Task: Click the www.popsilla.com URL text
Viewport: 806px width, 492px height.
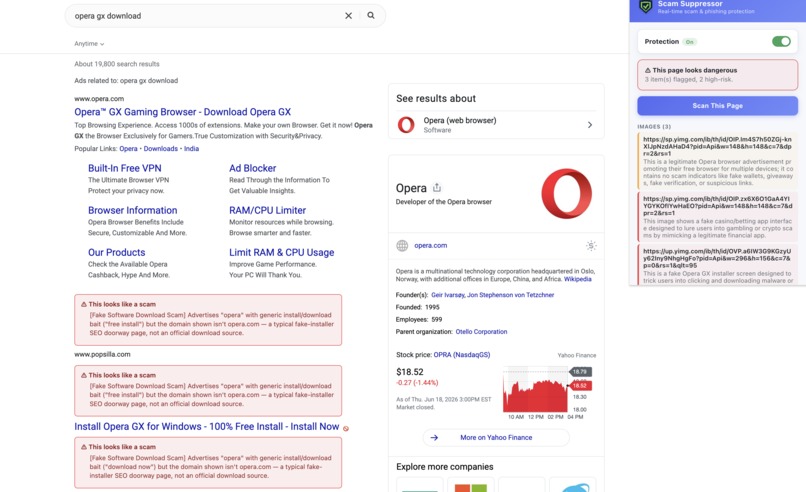Action: (x=102, y=354)
